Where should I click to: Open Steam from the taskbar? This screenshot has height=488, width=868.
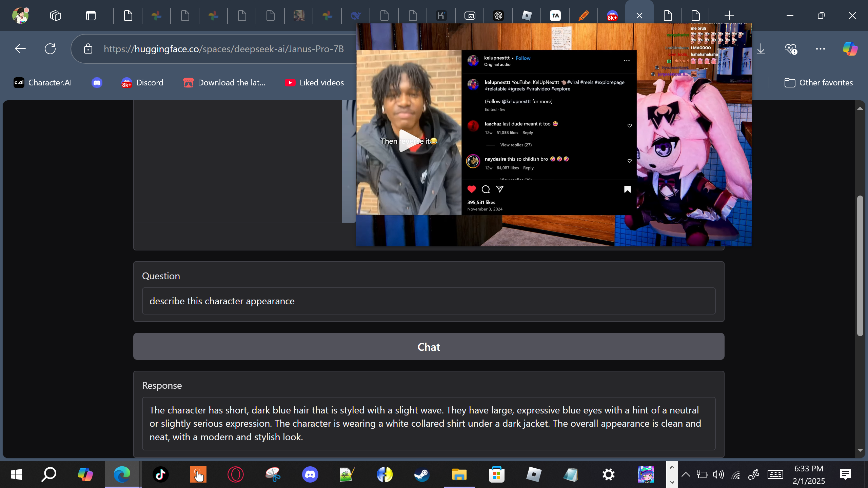pos(422,474)
